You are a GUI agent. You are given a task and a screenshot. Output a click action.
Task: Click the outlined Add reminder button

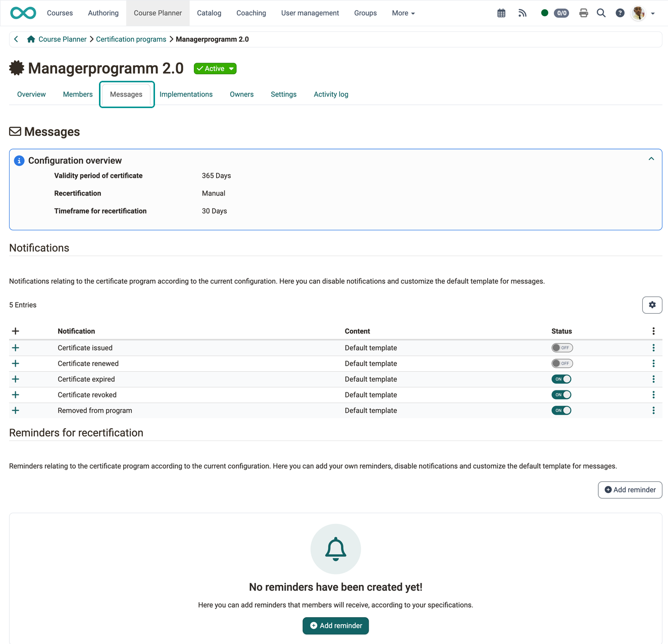tap(630, 490)
